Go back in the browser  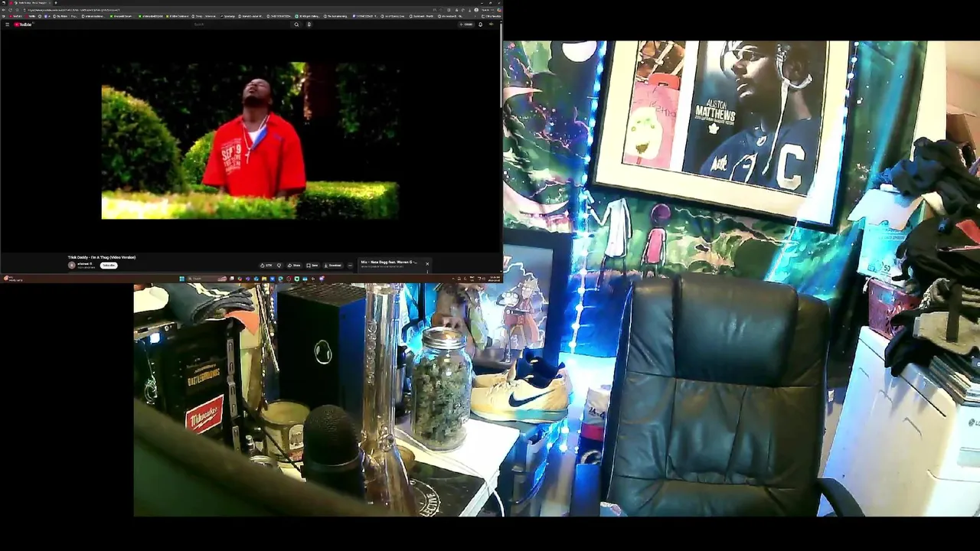(3, 10)
